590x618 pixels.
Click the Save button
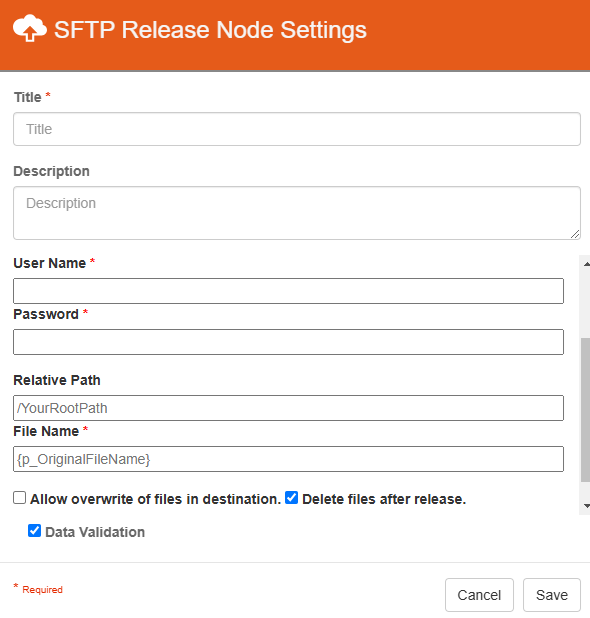tap(551, 595)
